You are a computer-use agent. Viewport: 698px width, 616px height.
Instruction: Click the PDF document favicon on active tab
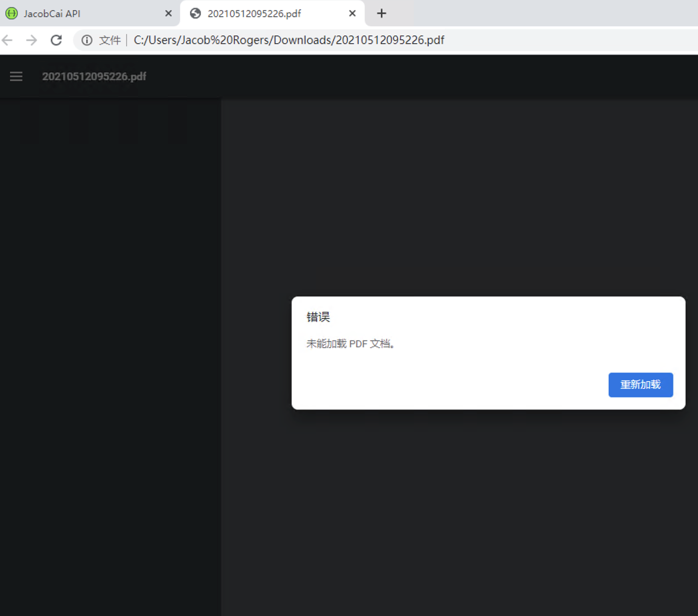(x=195, y=13)
